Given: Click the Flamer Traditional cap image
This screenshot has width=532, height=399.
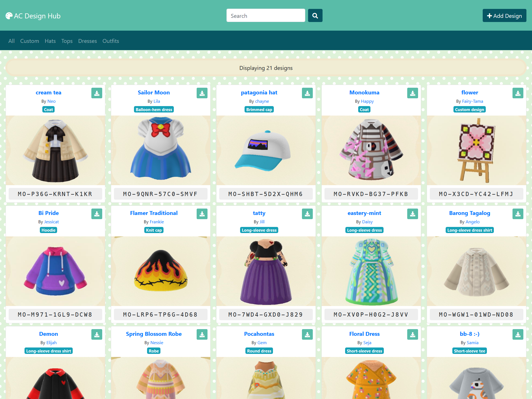Looking at the screenshot, I should click(160, 271).
